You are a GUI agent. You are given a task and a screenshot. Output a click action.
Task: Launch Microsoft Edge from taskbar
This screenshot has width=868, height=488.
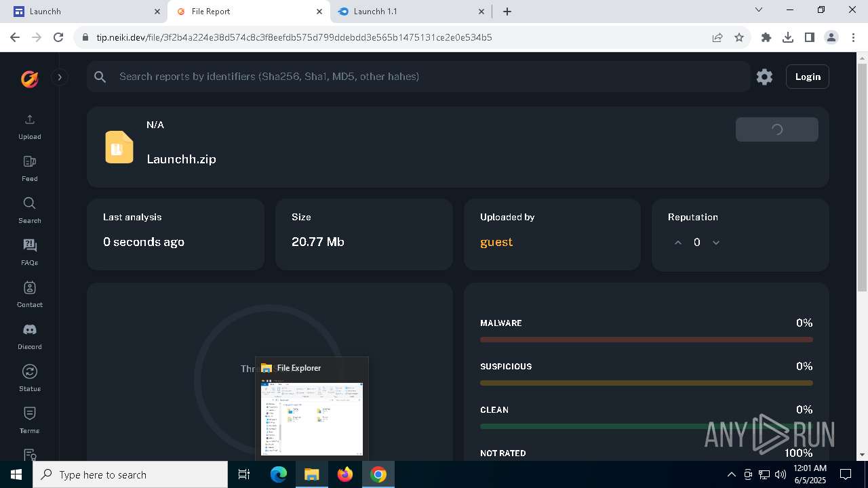279,474
